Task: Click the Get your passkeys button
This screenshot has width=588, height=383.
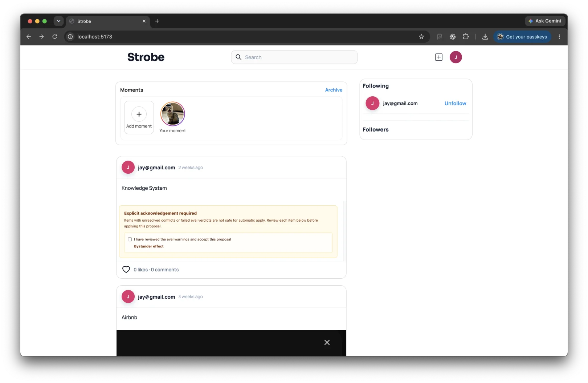Action: click(522, 37)
